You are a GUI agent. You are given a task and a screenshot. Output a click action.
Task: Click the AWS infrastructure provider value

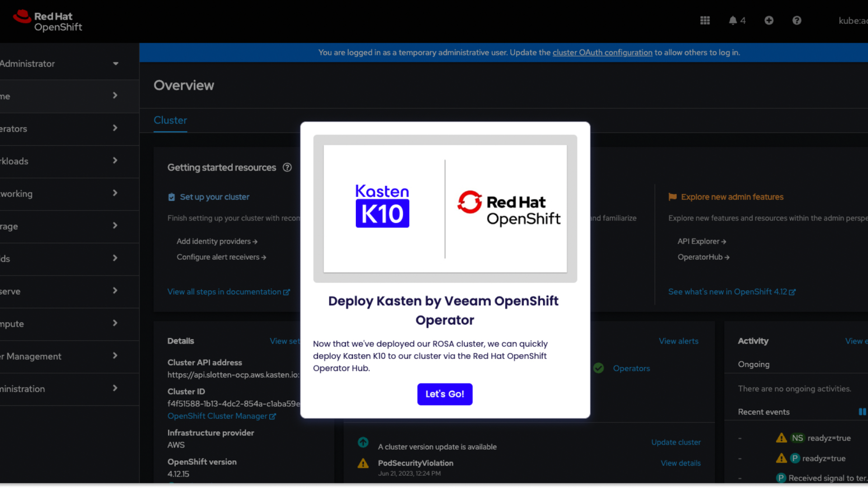176,445
